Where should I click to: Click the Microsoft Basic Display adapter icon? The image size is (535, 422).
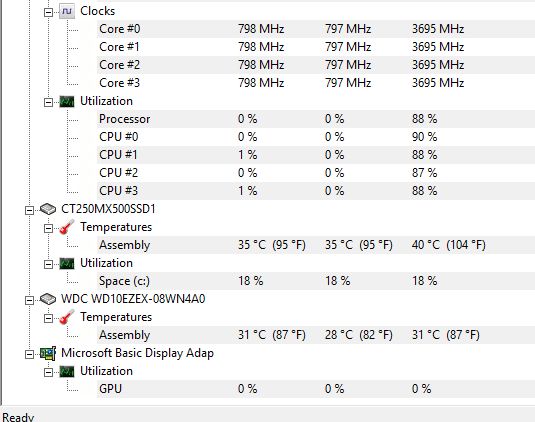(x=48, y=353)
